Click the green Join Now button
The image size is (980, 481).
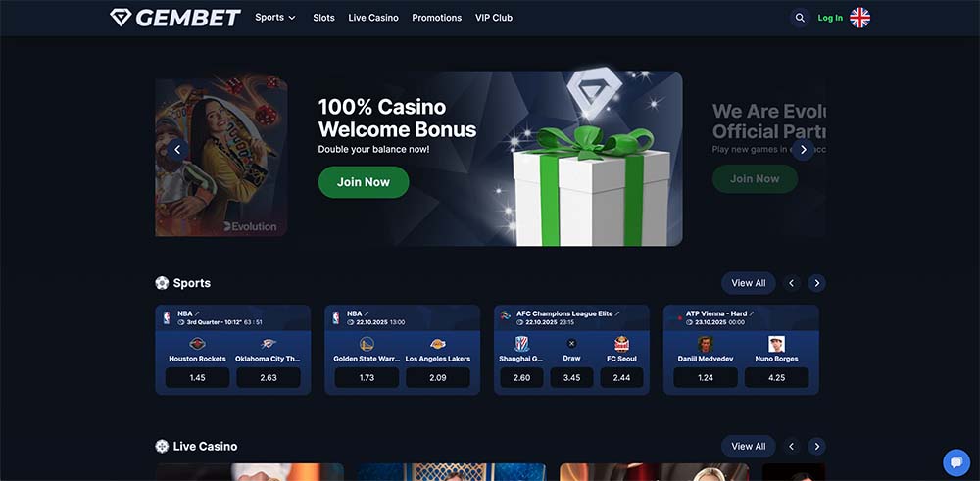(364, 182)
